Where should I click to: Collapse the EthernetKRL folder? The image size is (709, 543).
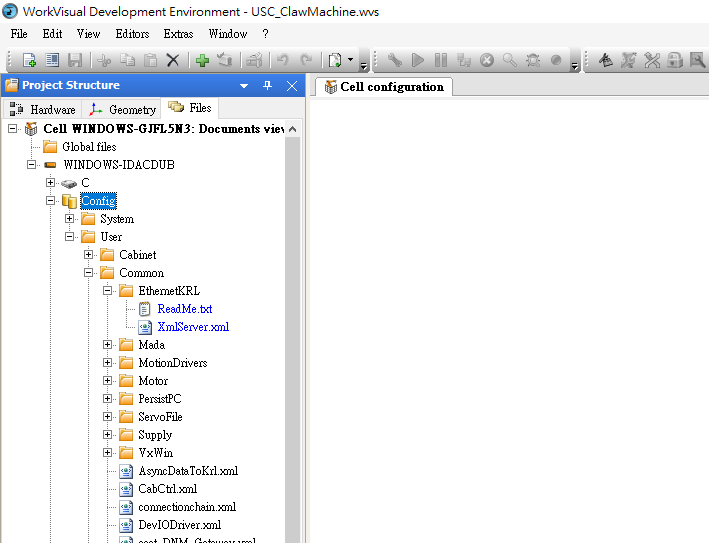[107, 291]
